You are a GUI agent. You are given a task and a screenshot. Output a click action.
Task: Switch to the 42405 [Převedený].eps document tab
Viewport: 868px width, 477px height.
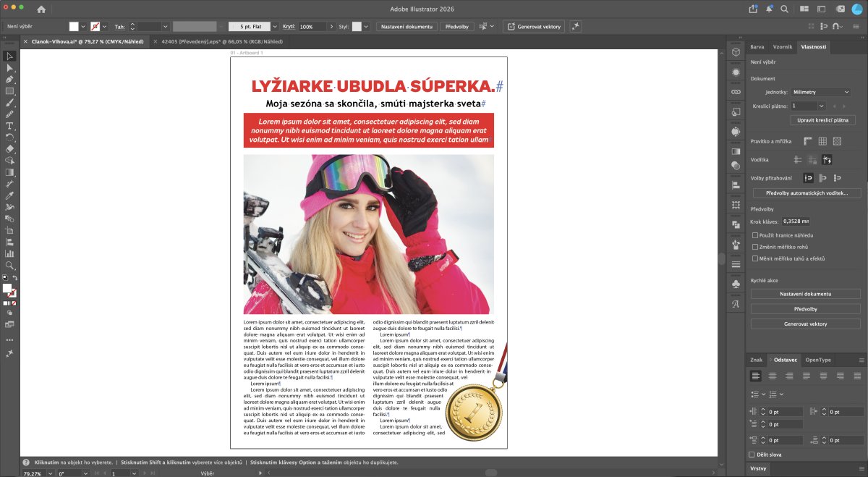coord(222,42)
